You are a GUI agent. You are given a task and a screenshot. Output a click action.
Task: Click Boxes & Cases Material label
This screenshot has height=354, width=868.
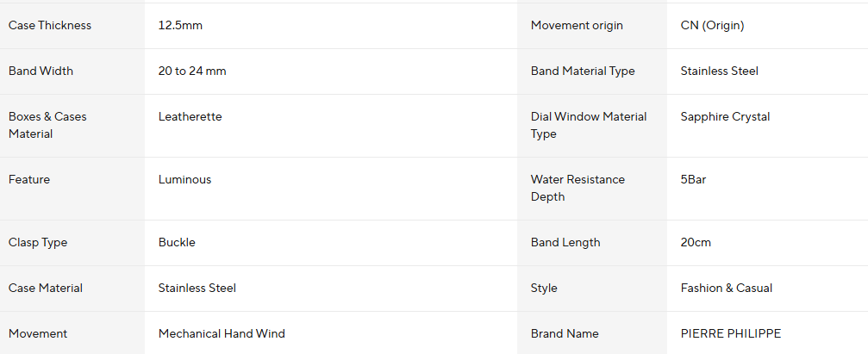coord(47,125)
